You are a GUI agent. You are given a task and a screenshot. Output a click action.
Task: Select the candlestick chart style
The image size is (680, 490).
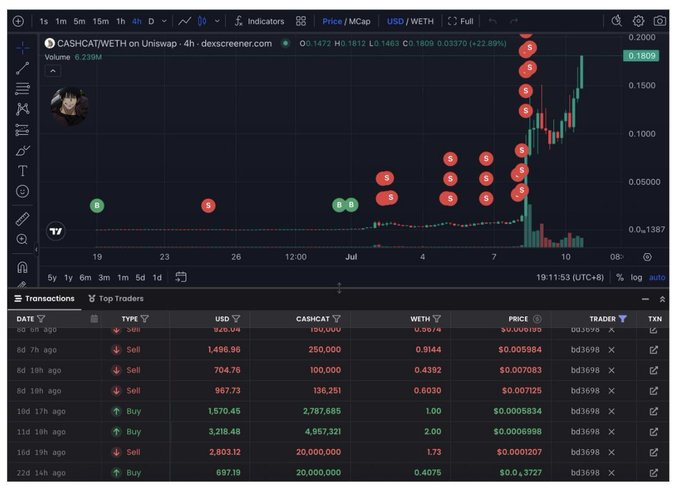point(202,21)
